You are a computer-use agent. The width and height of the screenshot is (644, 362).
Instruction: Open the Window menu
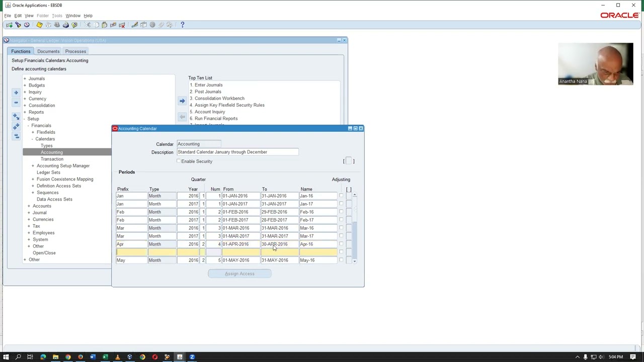(73, 16)
